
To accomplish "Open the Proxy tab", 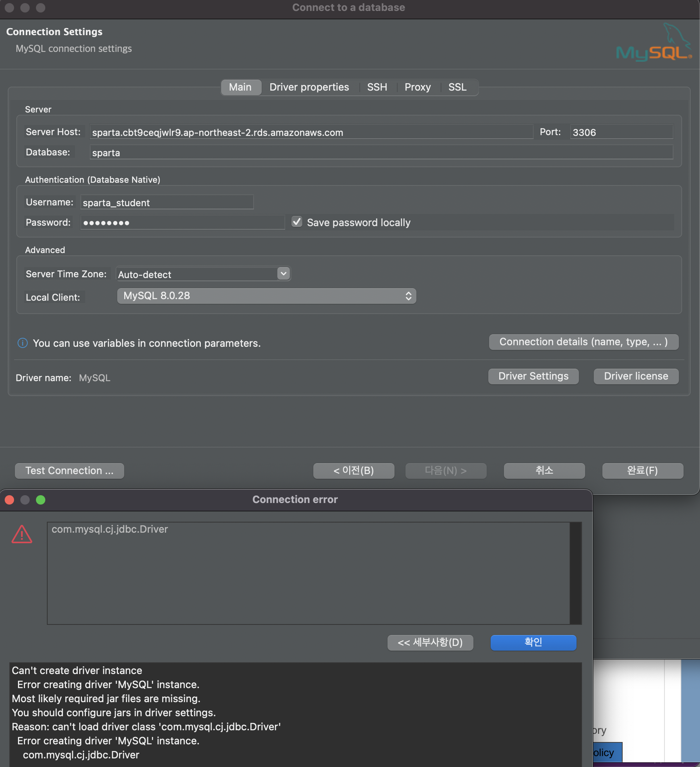I will tap(418, 87).
